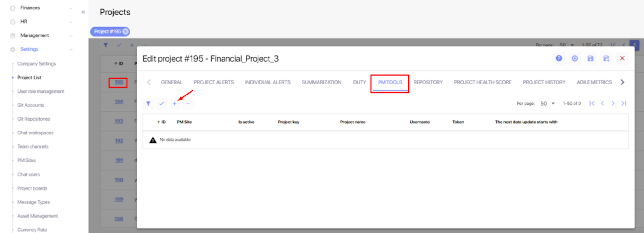Switch to the REPOSITORY tab
Screen dimensions: 644x233
pos(428,82)
